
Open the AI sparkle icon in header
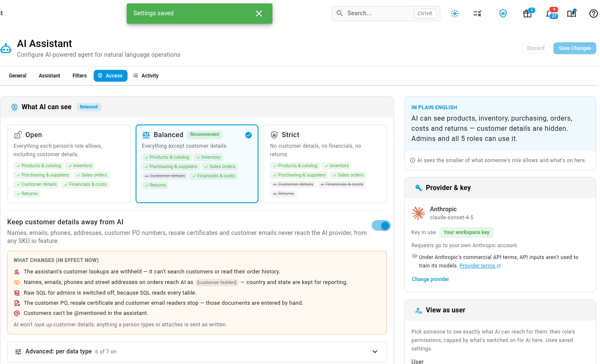pyautogui.click(x=455, y=14)
